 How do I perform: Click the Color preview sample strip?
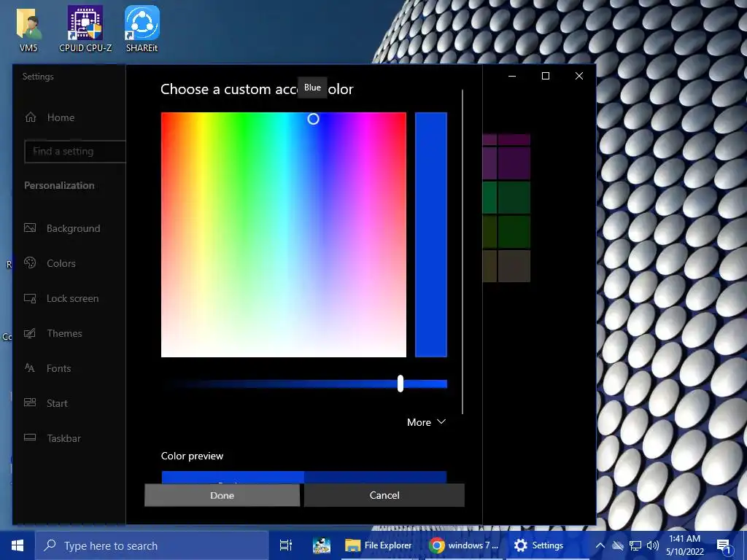point(304,477)
